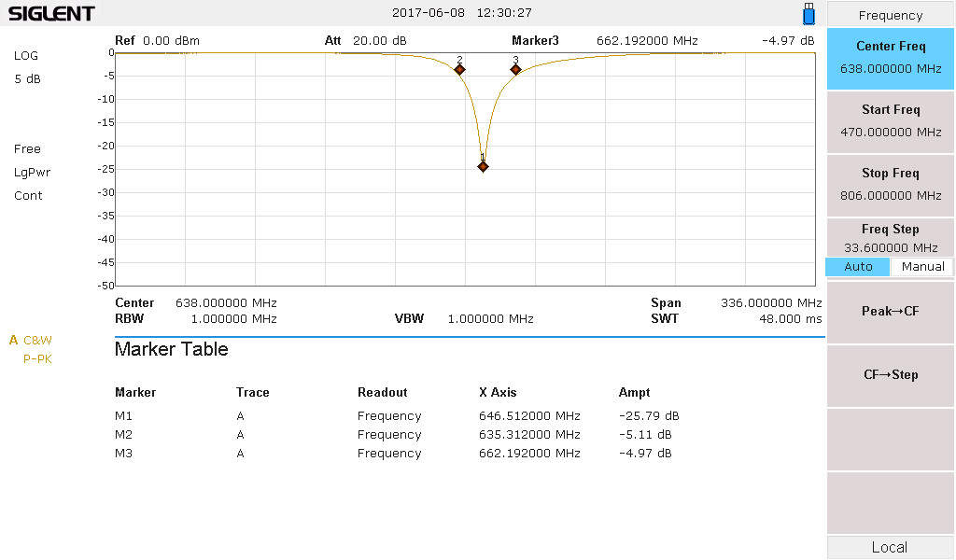Select marker 2 diamond on the trace
Viewport: 956px width, 560px height.
pos(459,69)
